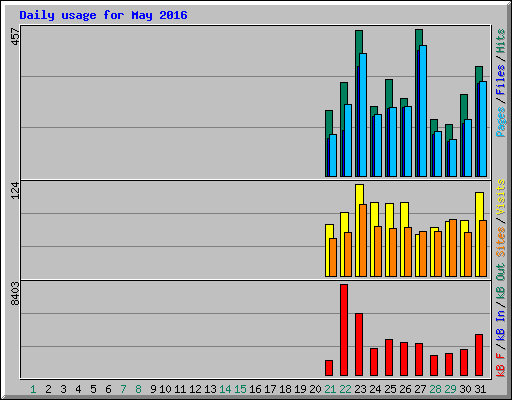512x400 pixels.
Task: Click the Sites legend label
Action: click(501, 242)
